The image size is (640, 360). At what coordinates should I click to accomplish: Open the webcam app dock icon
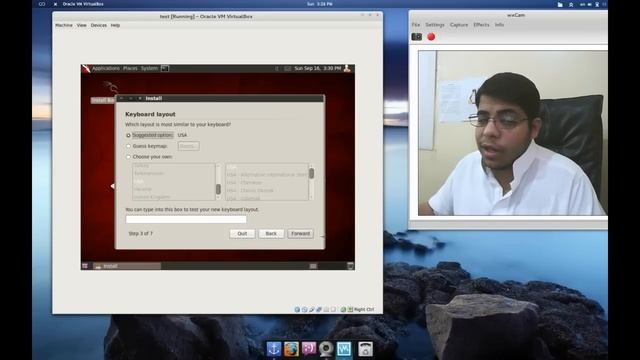coord(326,349)
